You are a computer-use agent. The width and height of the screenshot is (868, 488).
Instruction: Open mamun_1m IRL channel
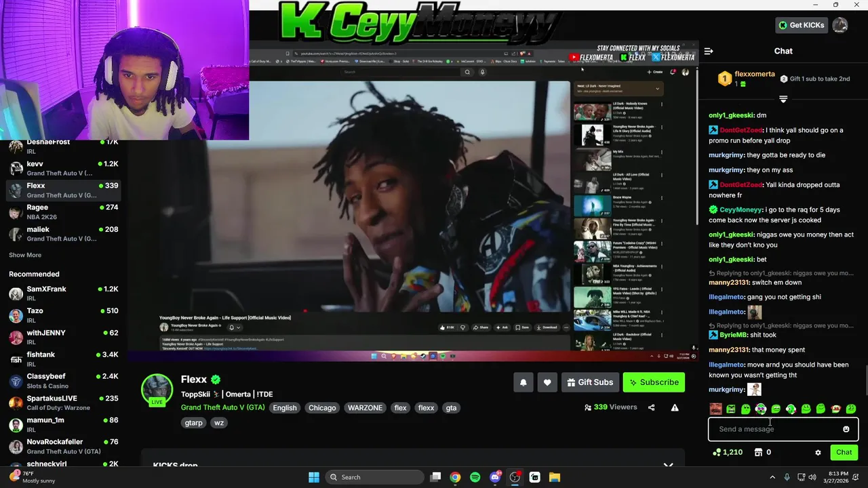coord(64,424)
